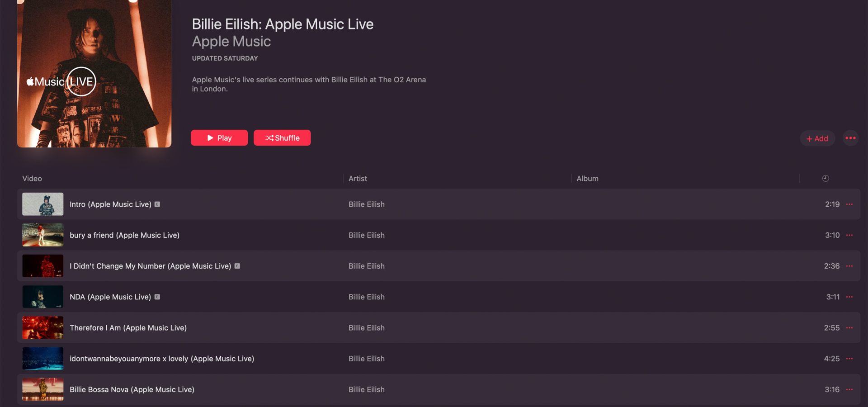
Task: Sort by the Artist column header
Action: coord(358,179)
